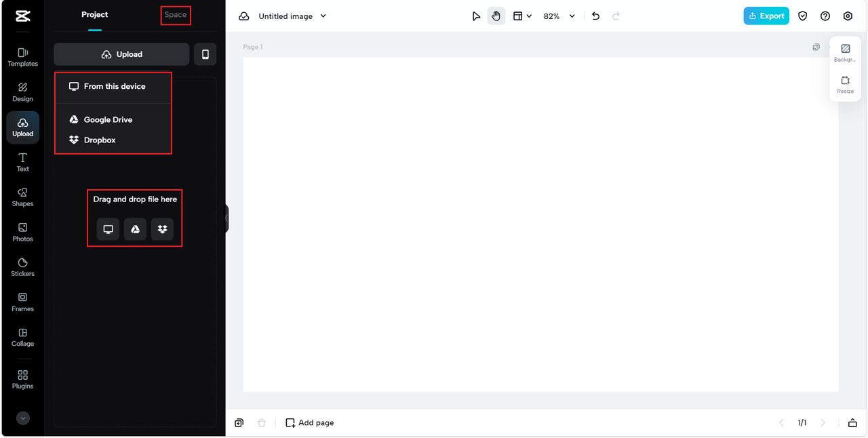Viewport: 868px width, 438px height.
Task: Open the Text sidebar panel
Action: [22, 163]
